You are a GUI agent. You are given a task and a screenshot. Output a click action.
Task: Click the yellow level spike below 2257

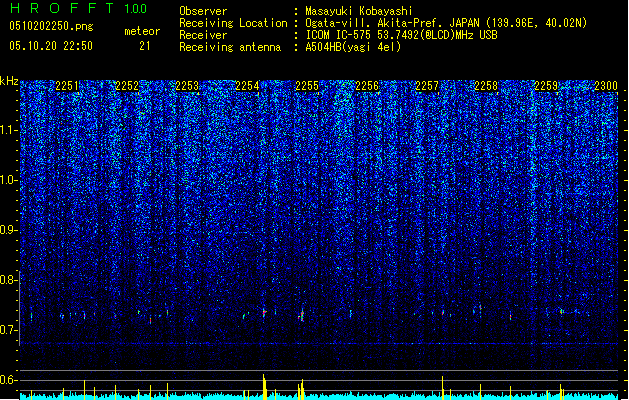click(x=442, y=388)
